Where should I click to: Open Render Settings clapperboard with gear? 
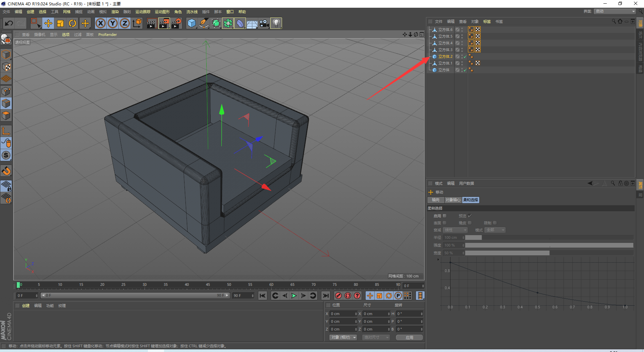coord(176,23)
